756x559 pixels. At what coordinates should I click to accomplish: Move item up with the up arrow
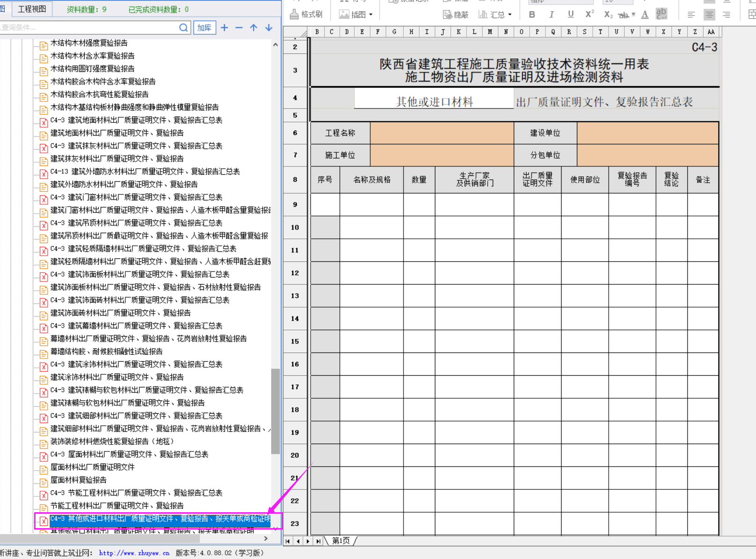pos(253,28)
